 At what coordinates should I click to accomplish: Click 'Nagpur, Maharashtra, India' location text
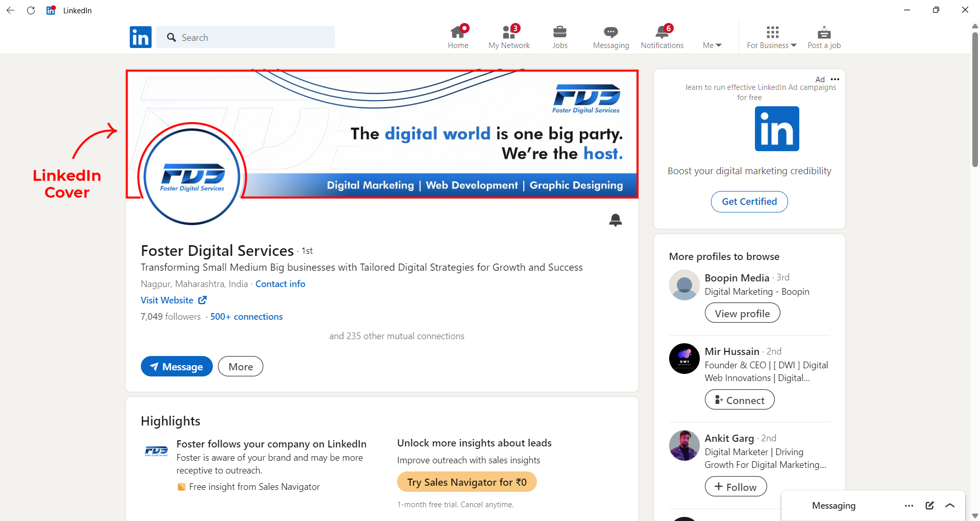tap(194, 284)
